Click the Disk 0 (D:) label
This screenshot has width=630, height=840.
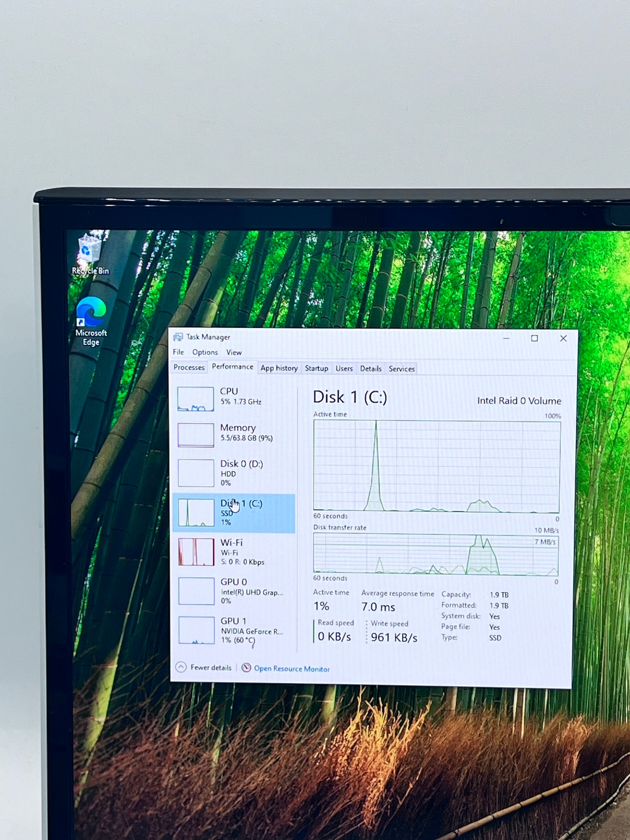(x=242, y=463)
